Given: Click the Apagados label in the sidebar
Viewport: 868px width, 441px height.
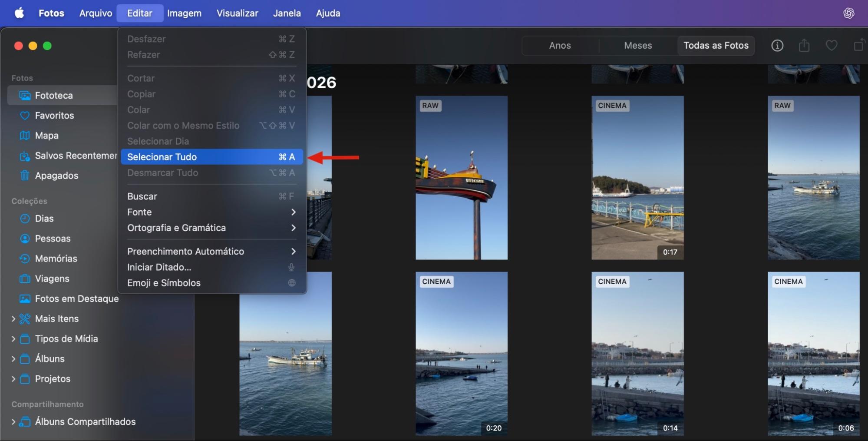Looking at the screenshot, I should point(57,176).
